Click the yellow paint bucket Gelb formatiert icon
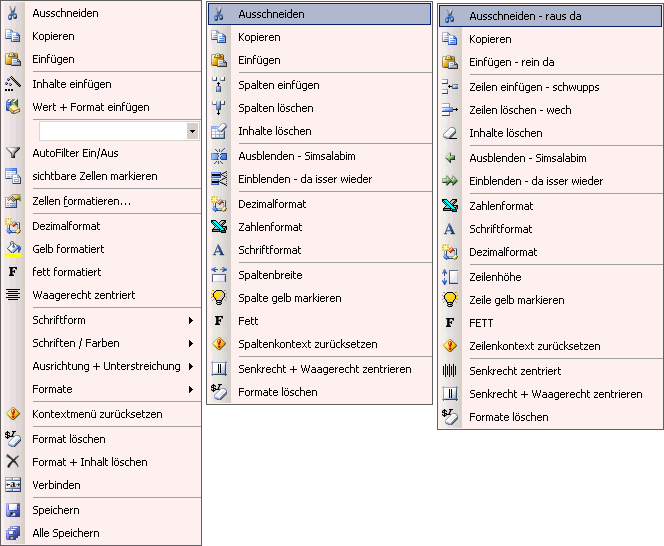Screen dimensions: 664x546 13,249
